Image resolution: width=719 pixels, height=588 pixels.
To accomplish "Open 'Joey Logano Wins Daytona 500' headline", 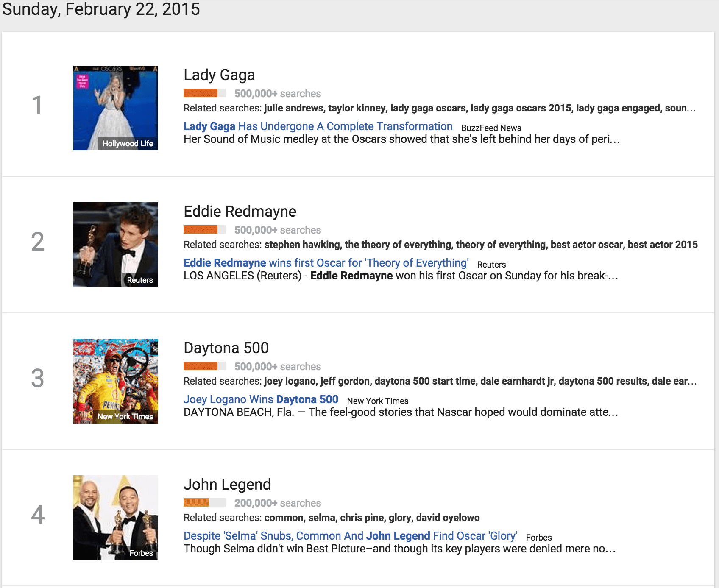I will 261,399.
